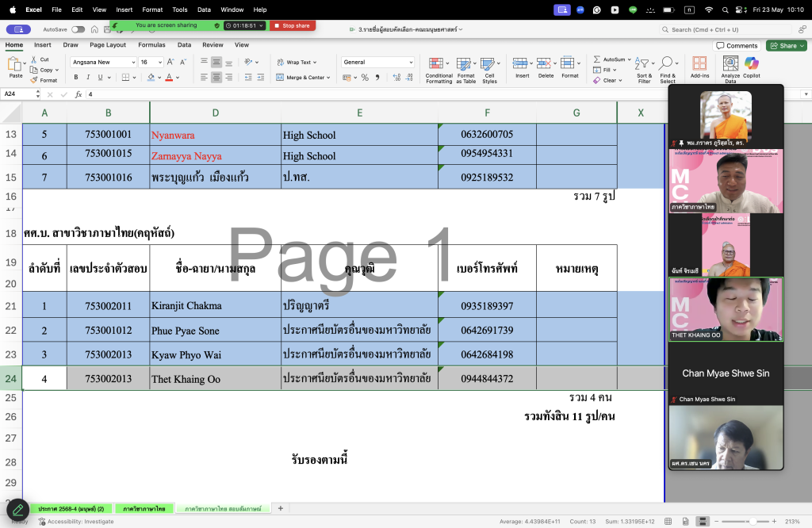Switch to Page Break Preview in status bar
The width and height of the screenshot is (812, 528).
(x=703, y=522)
